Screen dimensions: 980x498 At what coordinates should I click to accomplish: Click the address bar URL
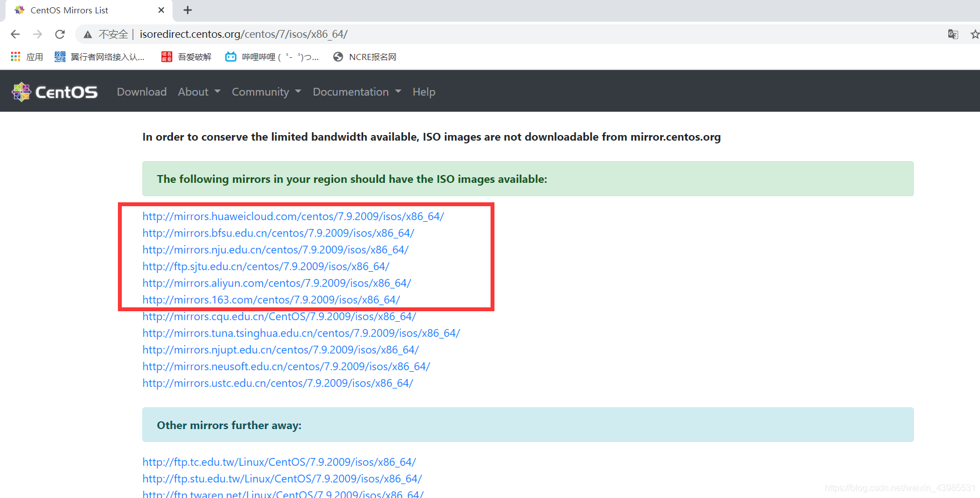tap(244, 34)
